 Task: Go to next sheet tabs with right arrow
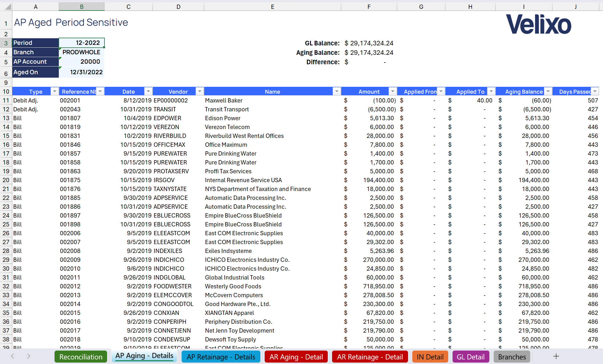29,356
